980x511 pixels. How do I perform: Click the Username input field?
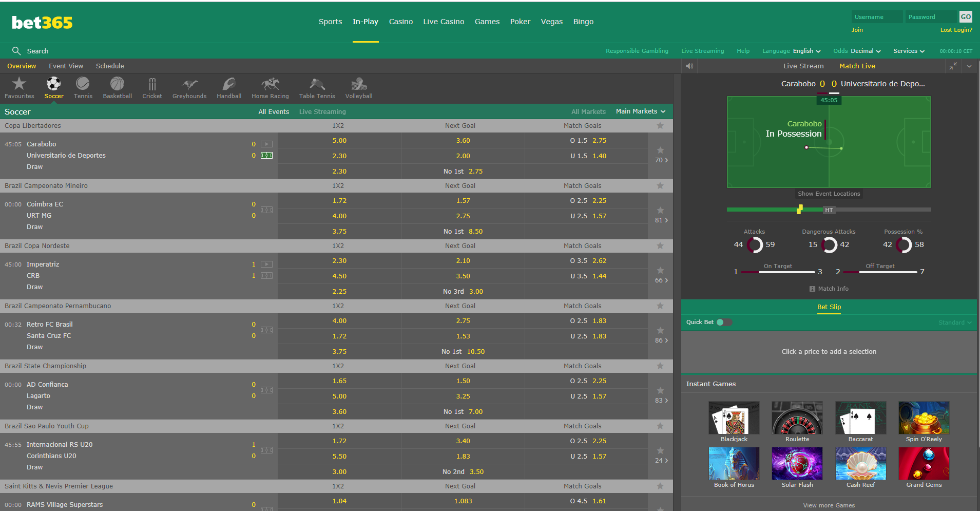[877, 17]
